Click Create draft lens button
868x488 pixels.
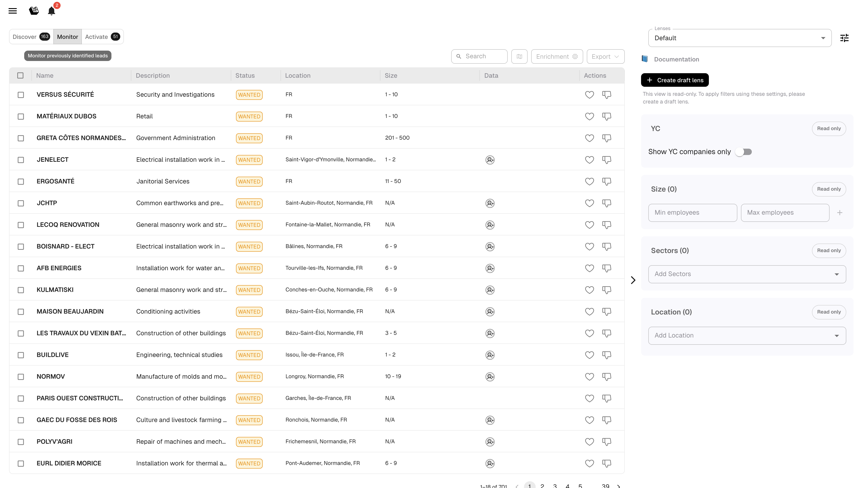[x=675, y=80]
